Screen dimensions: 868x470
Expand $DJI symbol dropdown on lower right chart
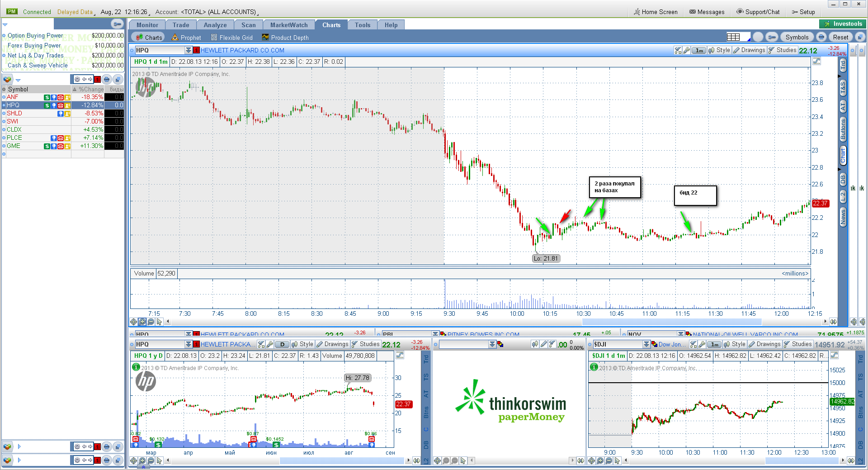pos(646,344)
